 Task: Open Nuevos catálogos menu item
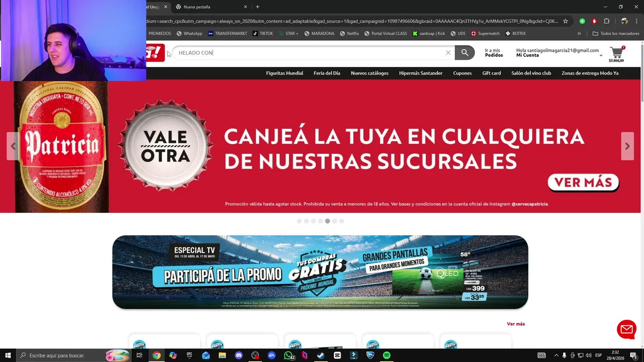click(x=370, y=73)
